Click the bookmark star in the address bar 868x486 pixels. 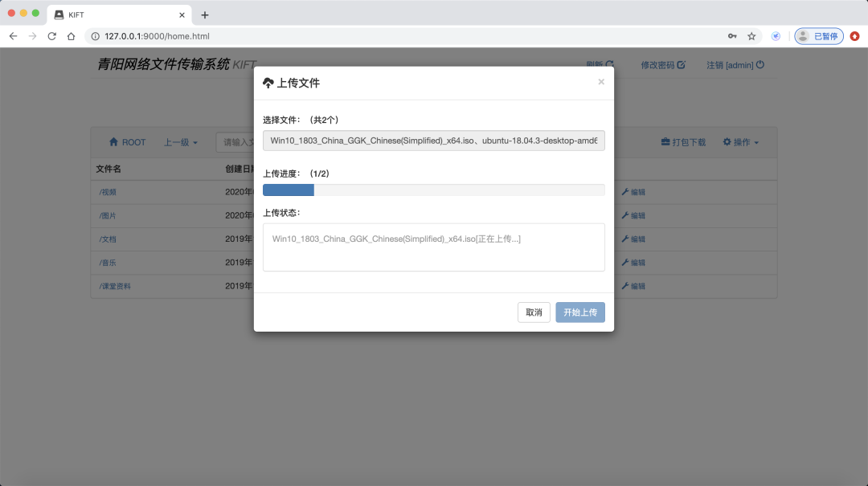tap(751, 36)
